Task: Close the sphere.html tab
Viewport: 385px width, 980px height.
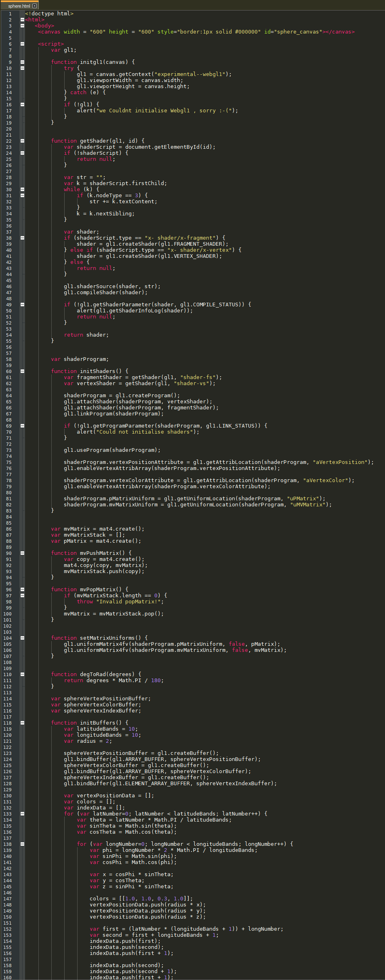Action: point(34,6)
